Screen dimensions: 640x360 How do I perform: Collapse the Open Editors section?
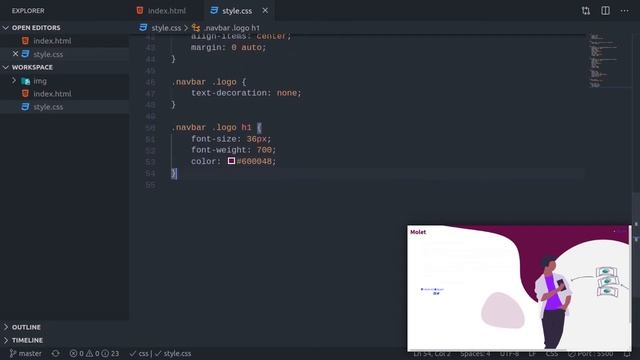[6, 28]
